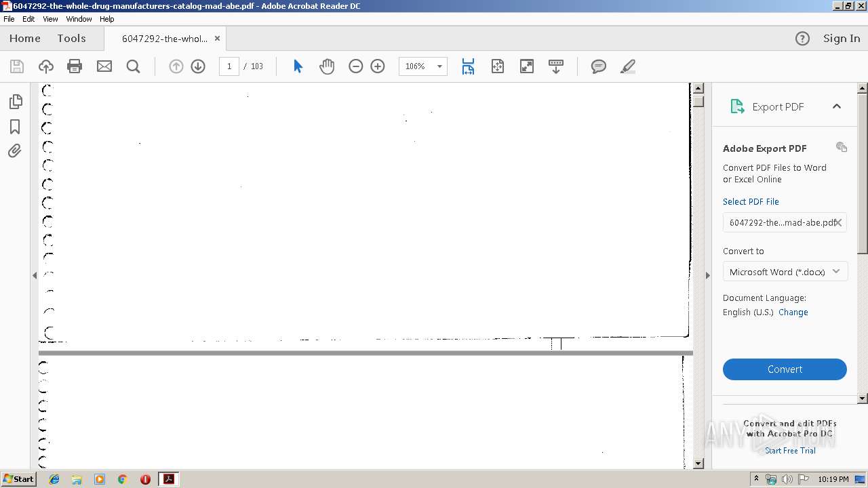The image size is (868, 488).
Task: Open the page thumbnails panel
Action: tap(15, 102)
